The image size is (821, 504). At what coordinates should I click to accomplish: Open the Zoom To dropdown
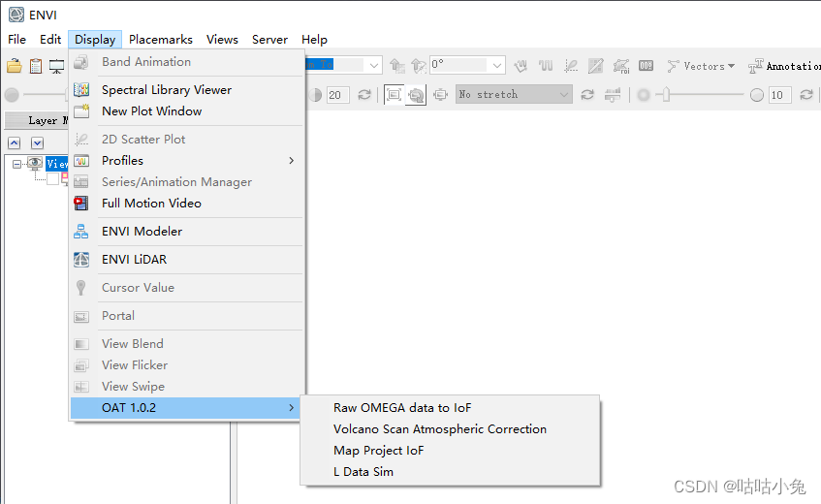tap(374, 65)
